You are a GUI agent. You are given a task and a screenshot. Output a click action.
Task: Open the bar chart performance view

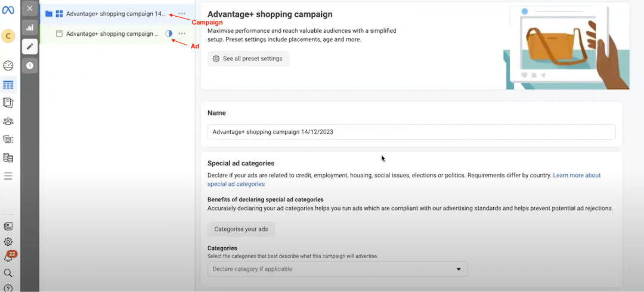click(x=30, y=27)
